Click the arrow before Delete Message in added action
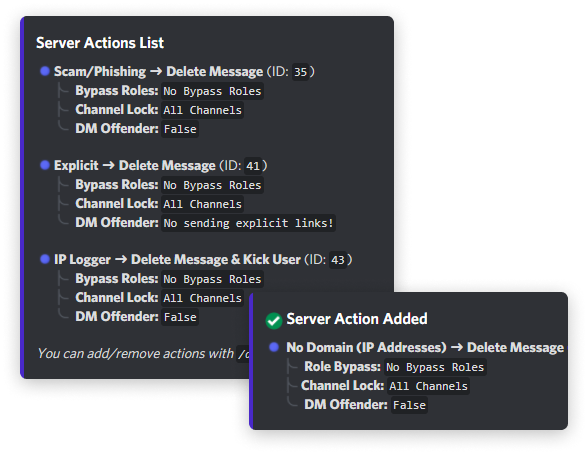The width and height of the screenshot is (588, 454). pos(457,348)
